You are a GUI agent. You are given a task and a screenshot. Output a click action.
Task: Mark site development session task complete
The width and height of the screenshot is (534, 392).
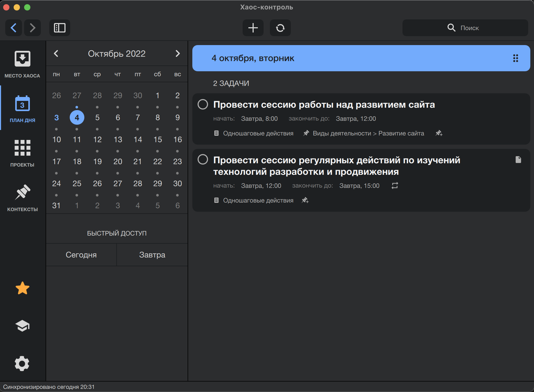click(x=203, y=104)
